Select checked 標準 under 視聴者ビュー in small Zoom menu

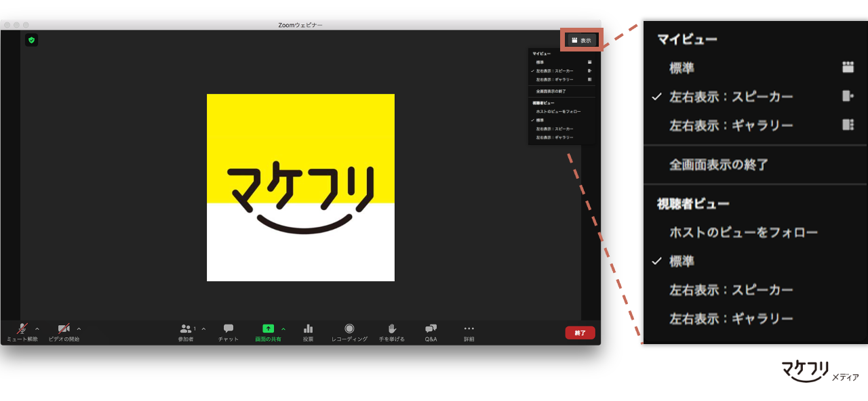pos(540,120)
